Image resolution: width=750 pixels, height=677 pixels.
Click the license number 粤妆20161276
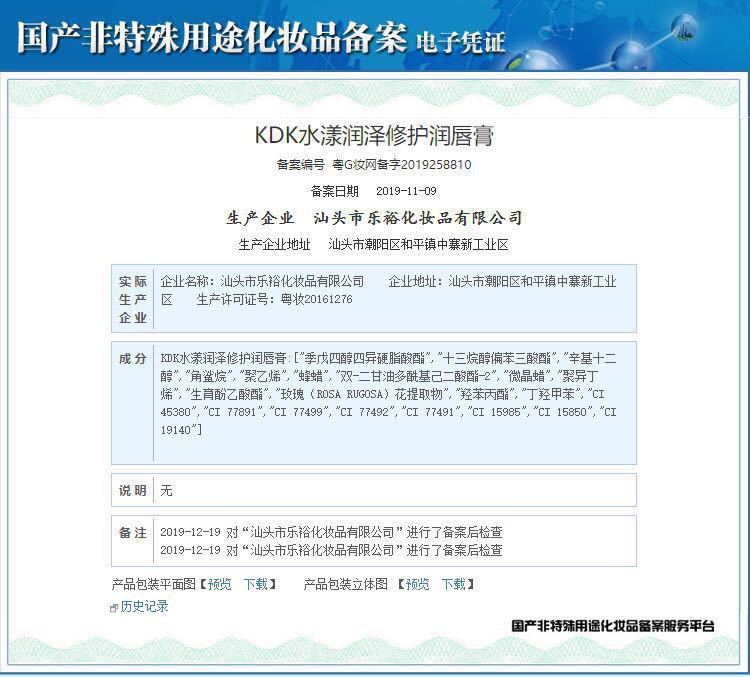click(x=317, y=300)
